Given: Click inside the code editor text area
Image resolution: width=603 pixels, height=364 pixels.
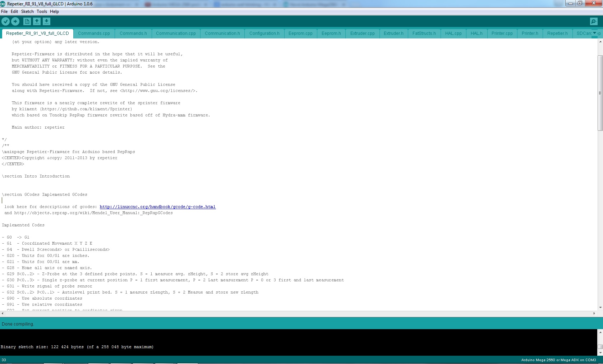Looking at the screenshot, I should click(x=252, y=162).
